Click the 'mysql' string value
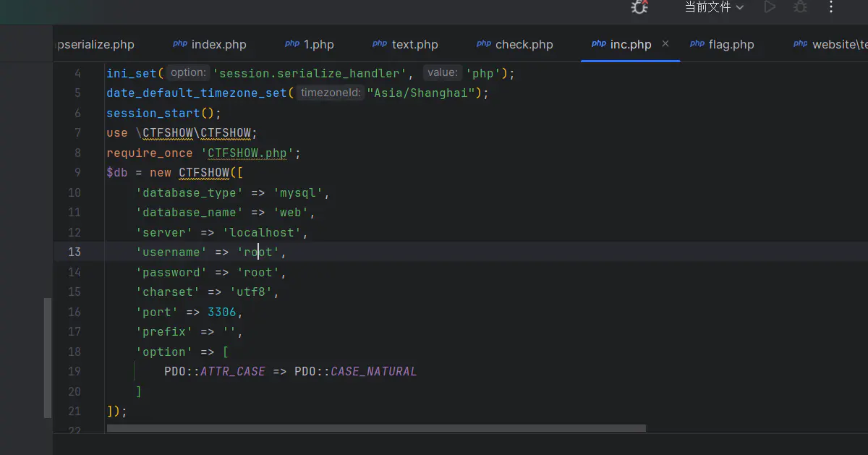 [x=299, y=192]
